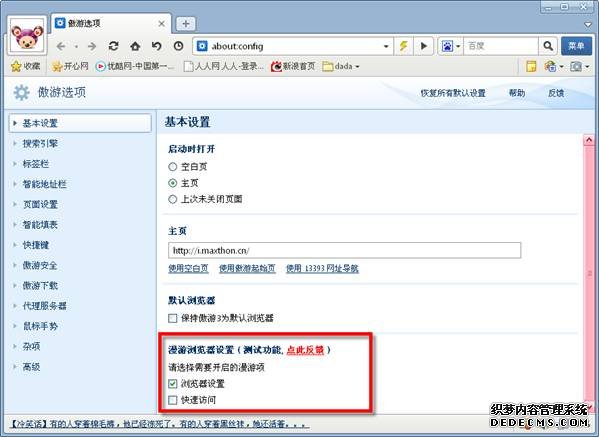Image resolution: width=599 pixels, height=437 pixels.
Task: Click the Baidu paw search engine icon
Action: coord(447,46)
